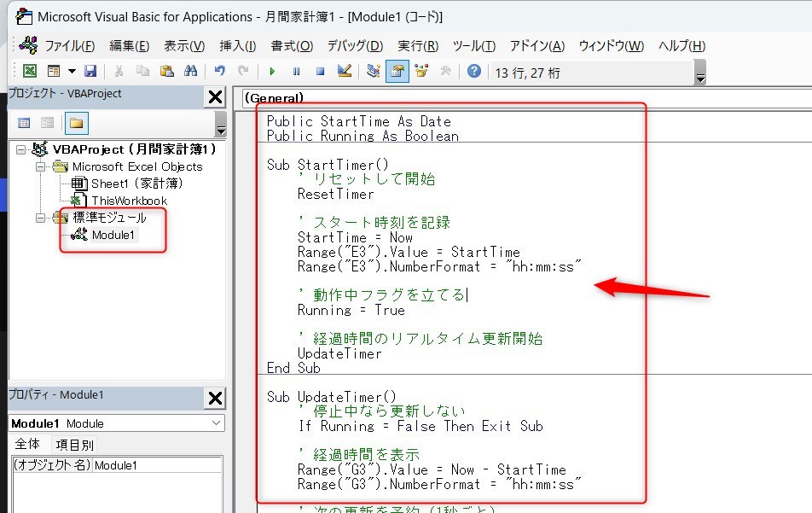Screen dimensions: 812x513
Task: Collapse the VBAProject (月間家計簿1) tree node
Action: click(x=20, y=149)
